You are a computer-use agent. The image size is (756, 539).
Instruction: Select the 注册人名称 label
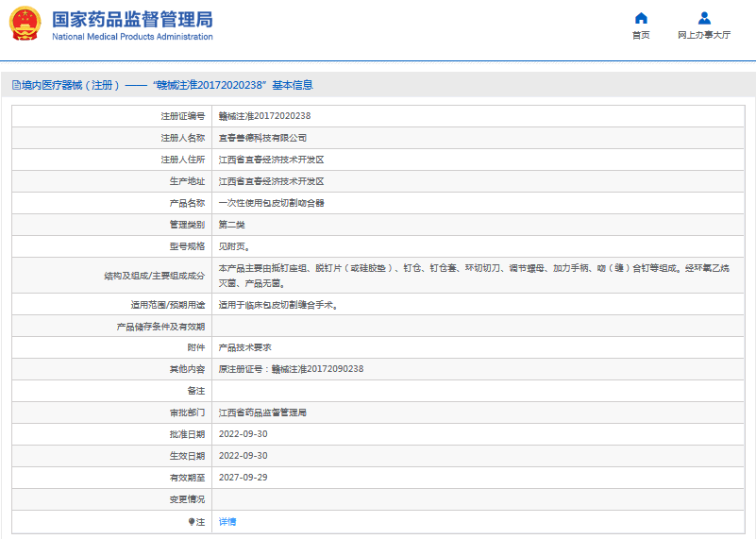(x=183, y=138)
